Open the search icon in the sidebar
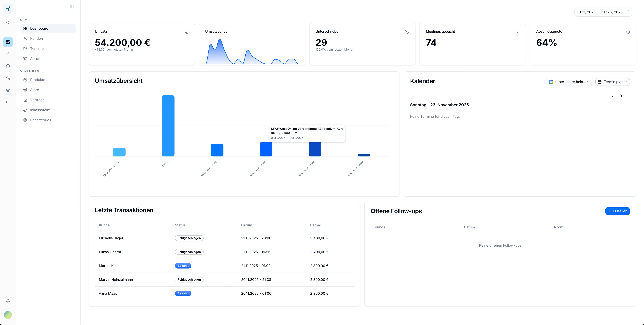Viewport: 644px width, 325px height. point(8,23)
